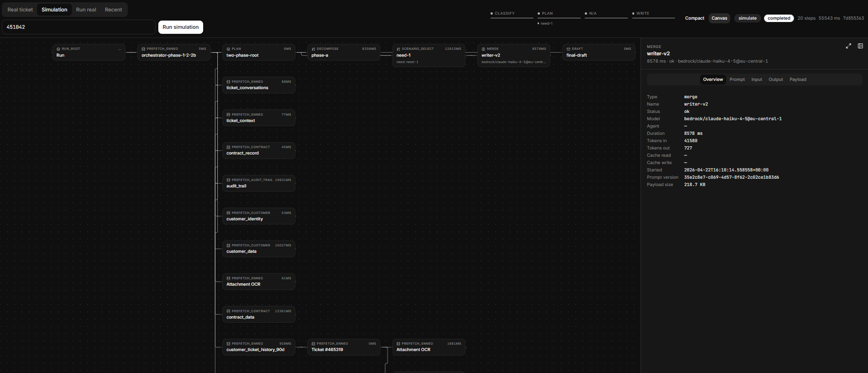Click the orchestrator-phase-1-2-2b node database icon
Viewport: 868px width, 373px height.
click(143, 49)
